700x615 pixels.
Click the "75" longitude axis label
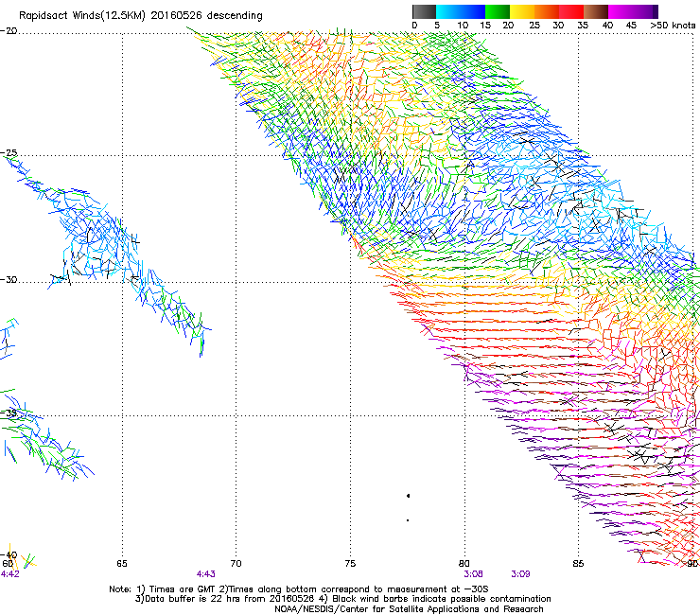point(350,564)
